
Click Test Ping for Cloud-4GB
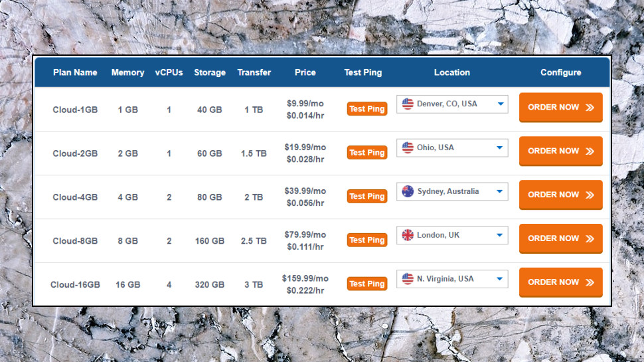366,197
